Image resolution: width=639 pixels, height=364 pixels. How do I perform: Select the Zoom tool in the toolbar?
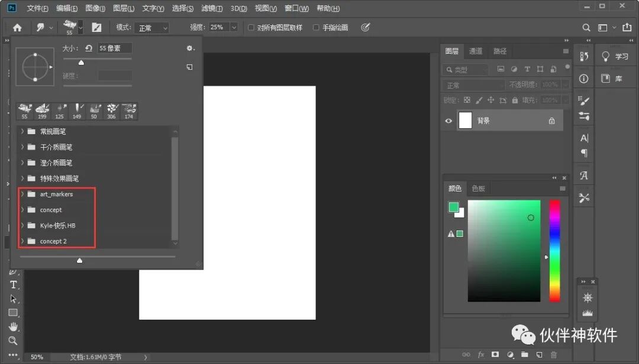13,340
